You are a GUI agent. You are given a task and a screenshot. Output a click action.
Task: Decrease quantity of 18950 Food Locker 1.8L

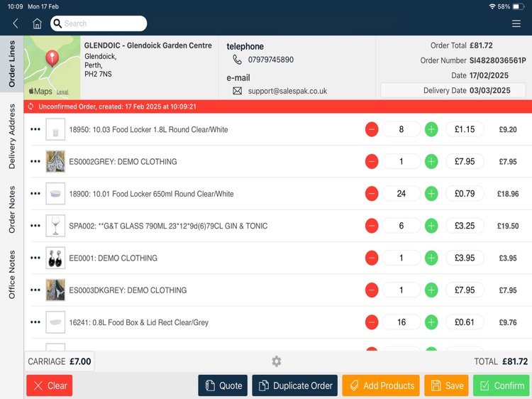(372, 129)
